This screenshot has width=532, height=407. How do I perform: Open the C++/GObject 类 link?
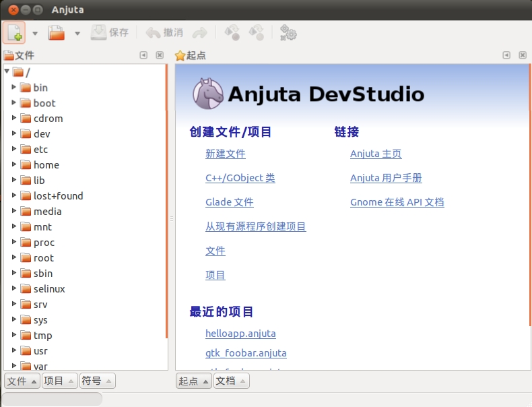pos(240,178)
